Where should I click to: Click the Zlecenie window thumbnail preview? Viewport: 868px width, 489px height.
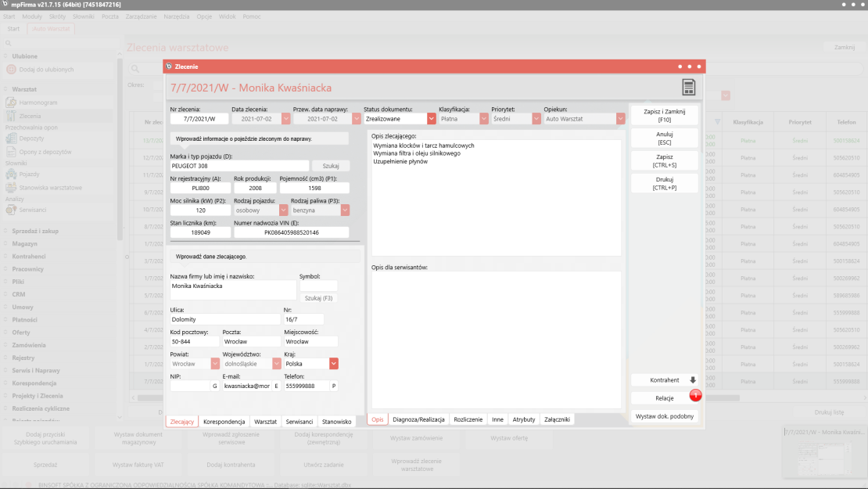click(823, 452)
